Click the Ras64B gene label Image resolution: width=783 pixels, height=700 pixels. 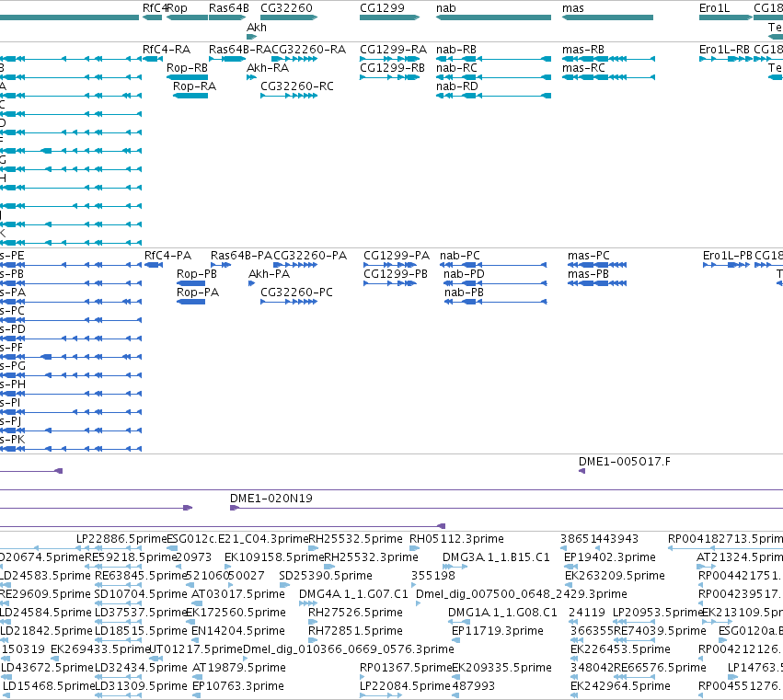[x=229, y=8]
